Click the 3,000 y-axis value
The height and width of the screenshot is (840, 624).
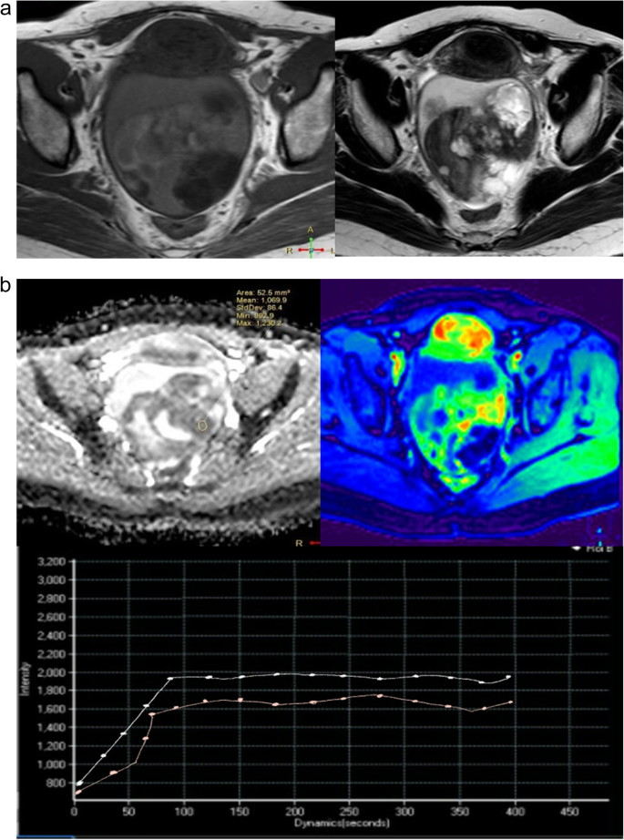click(x=53, y=580)
